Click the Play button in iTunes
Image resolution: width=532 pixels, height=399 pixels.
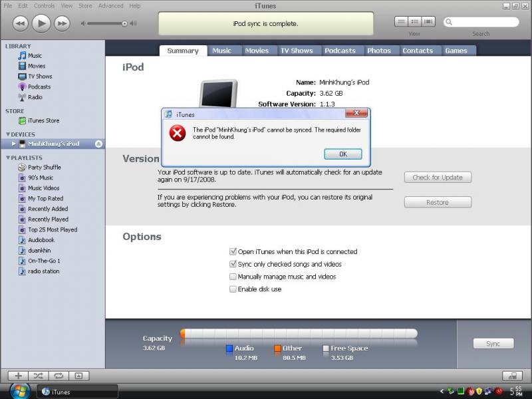coord(41,23)
